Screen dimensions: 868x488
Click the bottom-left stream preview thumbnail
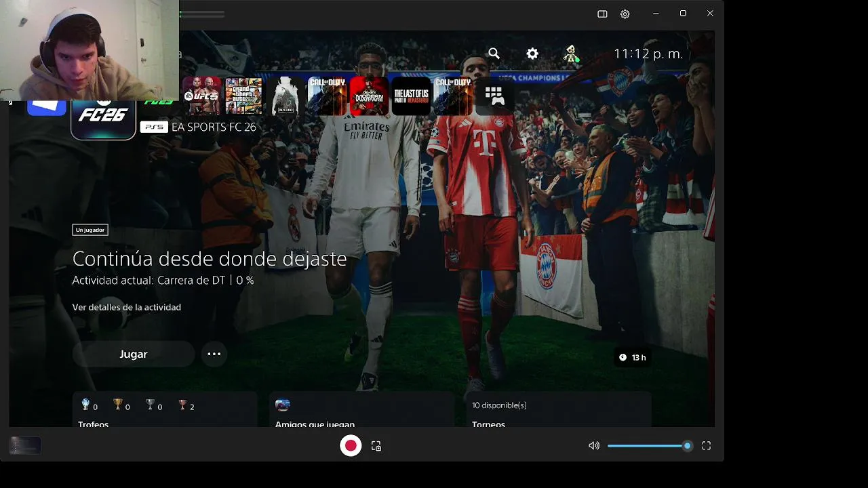click(x=25, y=445)
